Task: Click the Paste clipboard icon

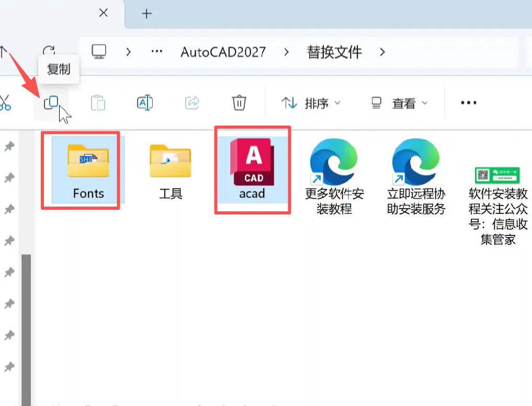Action: coord(98,103)
